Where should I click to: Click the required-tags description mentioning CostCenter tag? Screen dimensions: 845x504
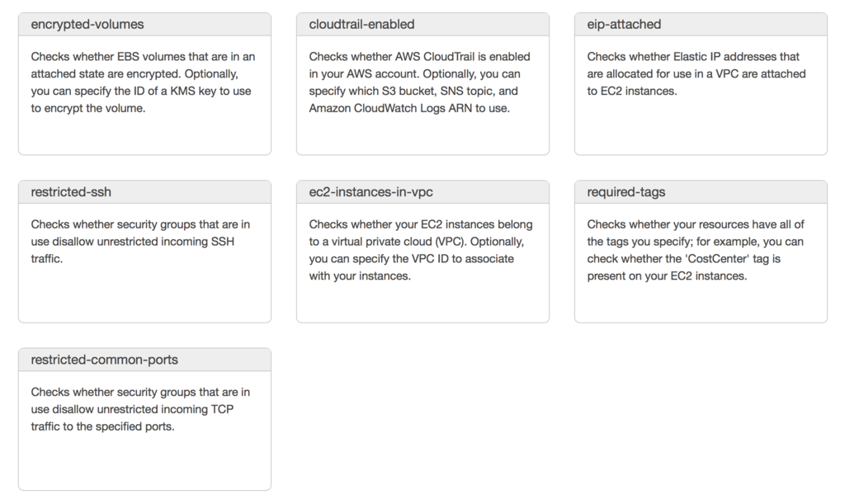[696, 250]
